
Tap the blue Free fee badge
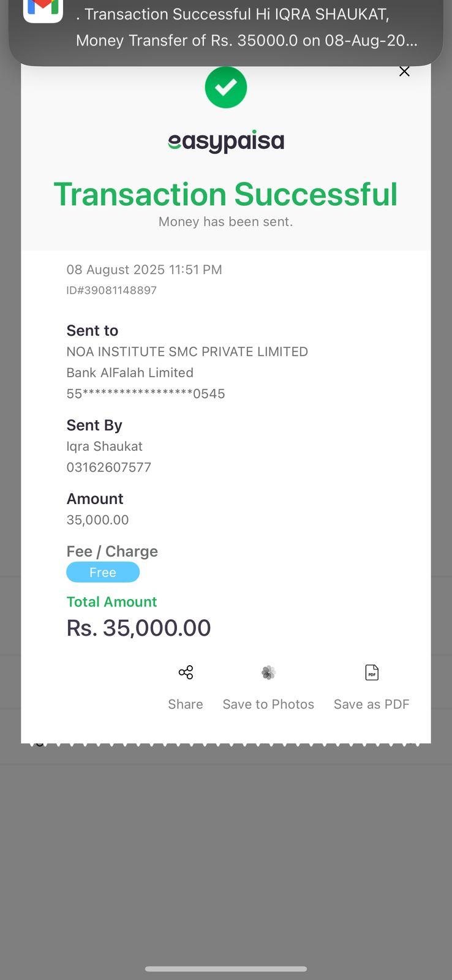[x=103, y=572]
